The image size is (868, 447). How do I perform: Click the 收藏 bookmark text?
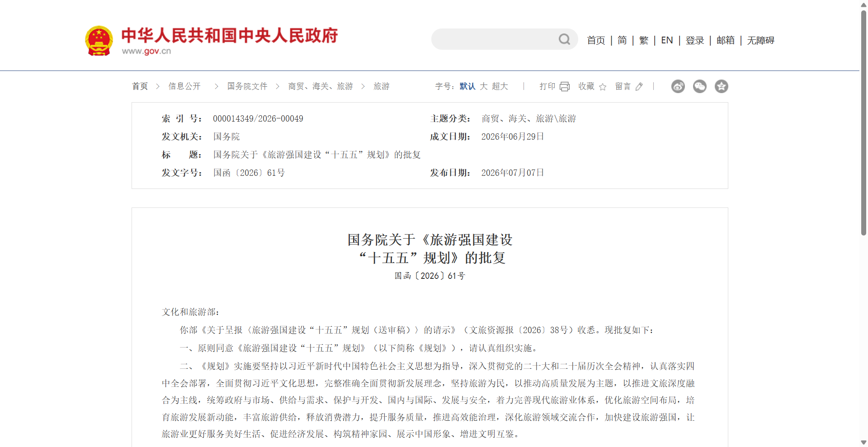click(x=586, y=86)
